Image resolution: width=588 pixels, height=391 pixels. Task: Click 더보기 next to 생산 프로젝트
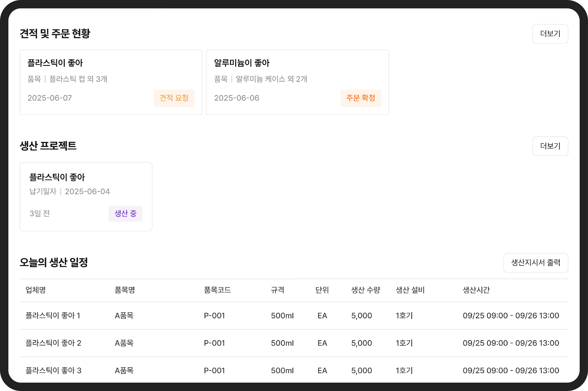click(550, 146)
